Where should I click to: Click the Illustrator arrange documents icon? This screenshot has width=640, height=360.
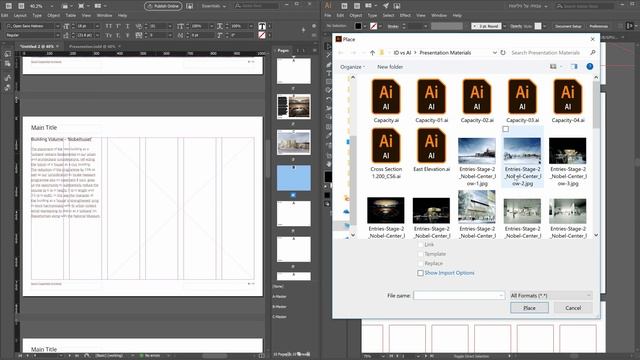tap(370, 6)
